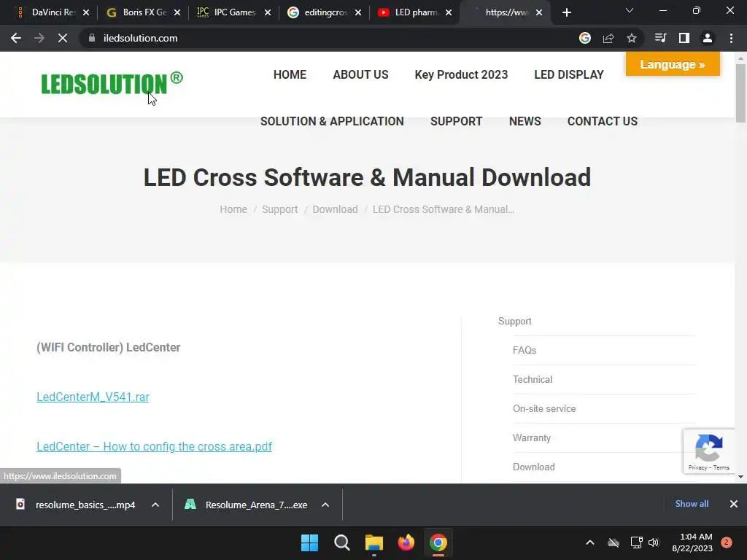747x560 pixels.
Task: Open downloaded resolume_basics mp4 file
Action: click(76, 505)
